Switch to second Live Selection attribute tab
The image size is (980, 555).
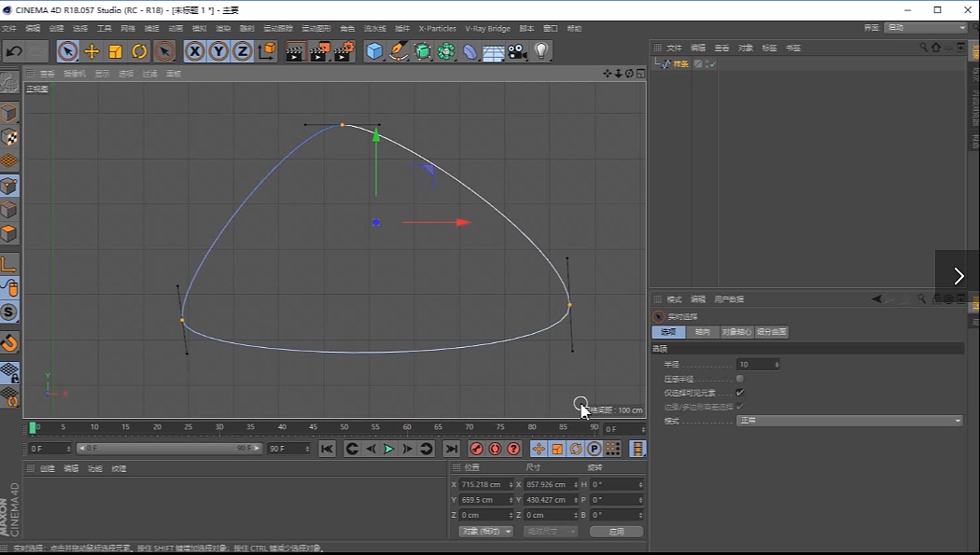[703, 332]
